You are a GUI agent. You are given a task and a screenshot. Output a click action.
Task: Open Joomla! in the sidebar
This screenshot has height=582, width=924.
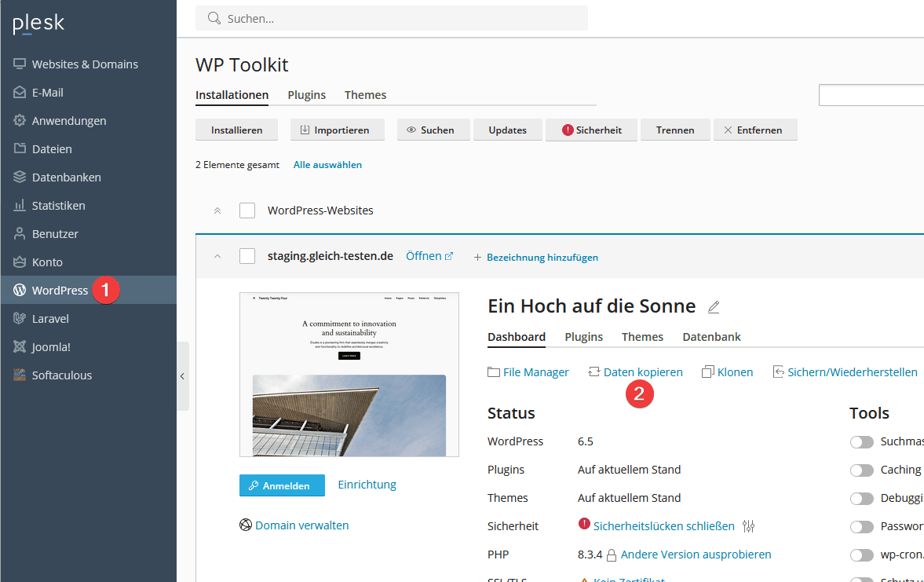click(x=51, y=347)
